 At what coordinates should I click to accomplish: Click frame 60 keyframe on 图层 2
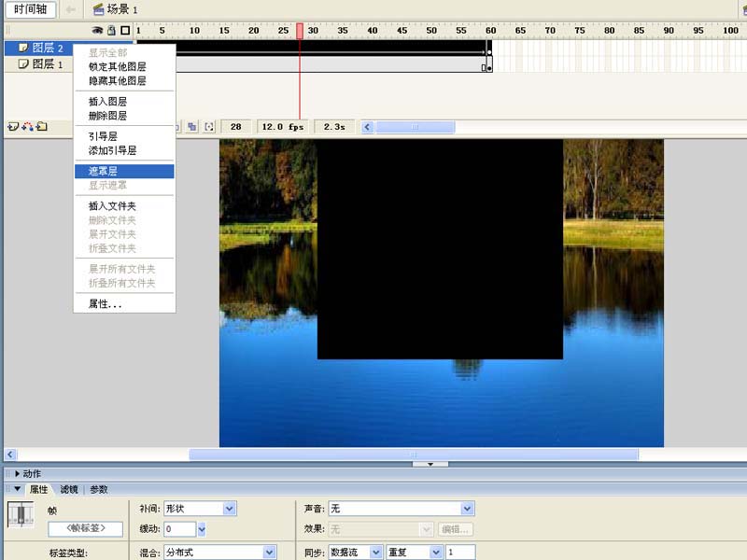coord(488,48)
